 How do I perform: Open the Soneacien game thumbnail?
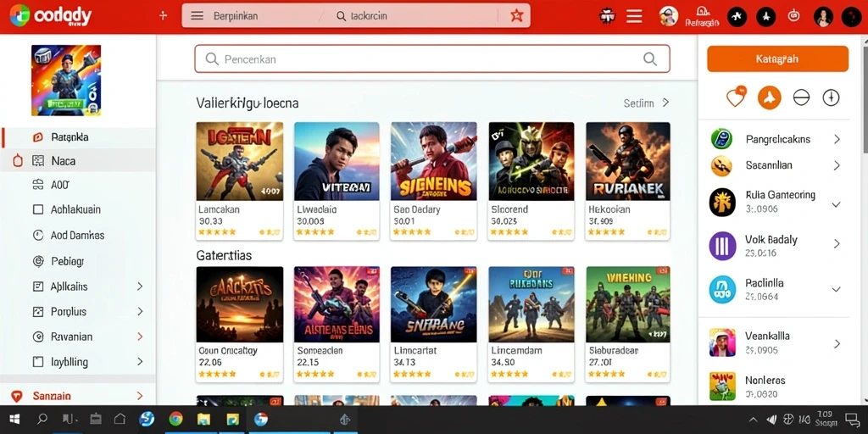click(x=337, y=304)
